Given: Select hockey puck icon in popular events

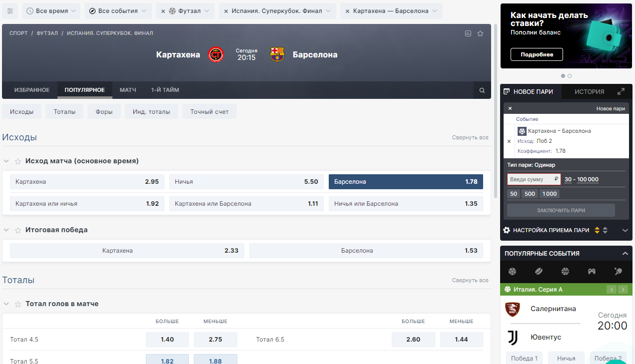Looking at the screenshot, I should (539, 272).
